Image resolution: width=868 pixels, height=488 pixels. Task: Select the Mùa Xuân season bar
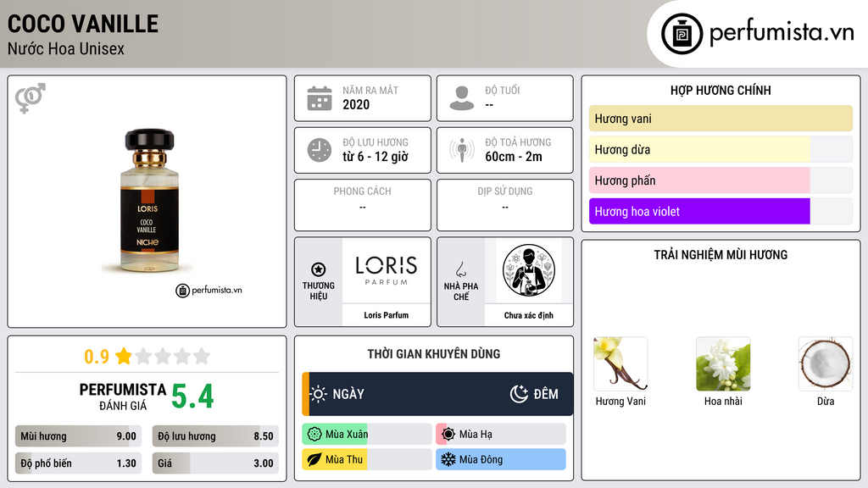pyautogui.click(x=367, y=435)
